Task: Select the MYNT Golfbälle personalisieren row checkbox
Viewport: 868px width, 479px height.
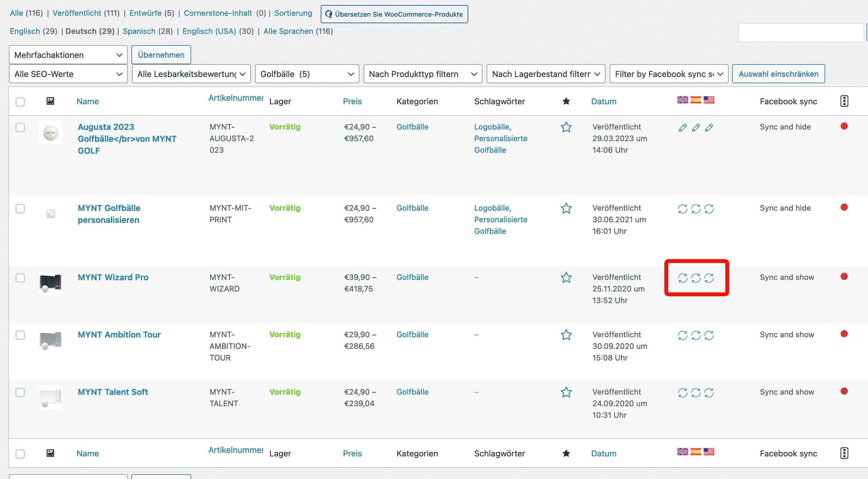Action: [20, 209]
